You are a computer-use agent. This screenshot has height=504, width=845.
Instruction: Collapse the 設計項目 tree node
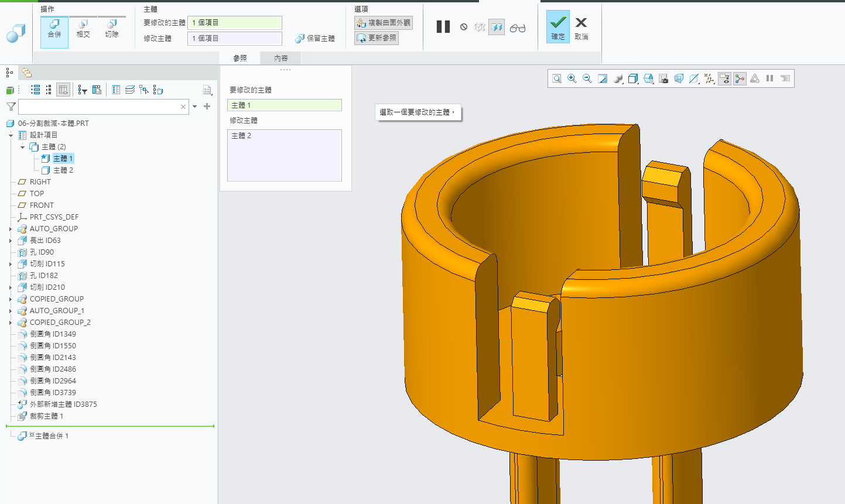[11, 135]
